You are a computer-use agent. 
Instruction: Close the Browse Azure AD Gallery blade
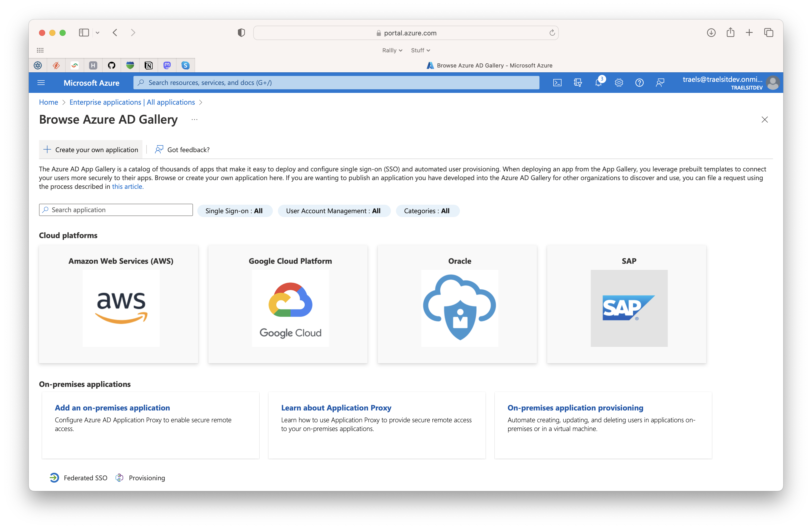click(765, 120)
